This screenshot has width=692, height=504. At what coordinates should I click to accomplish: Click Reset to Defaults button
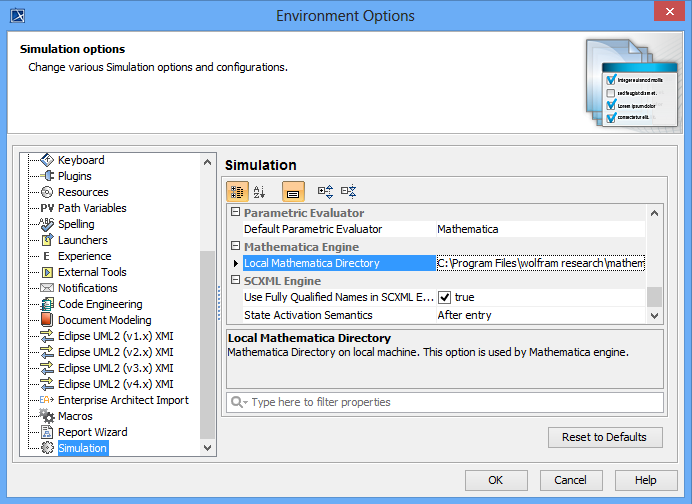(x=604, y=437)
